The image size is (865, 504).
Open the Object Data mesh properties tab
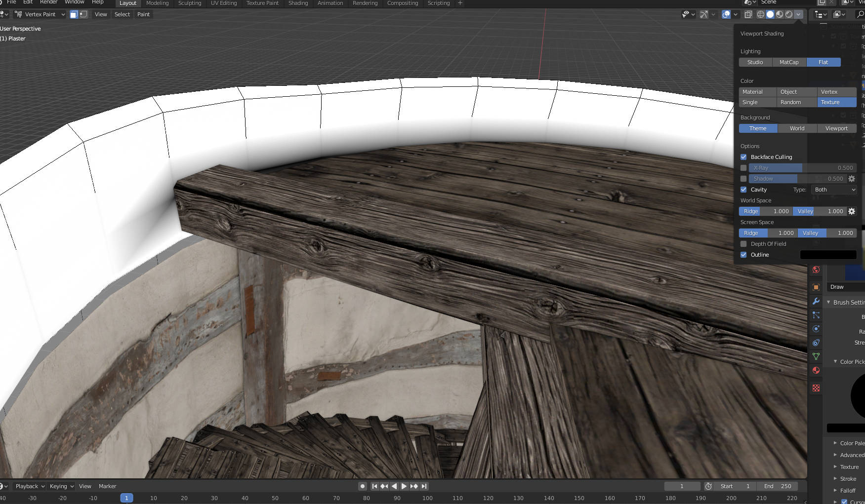tap(816, 356)
